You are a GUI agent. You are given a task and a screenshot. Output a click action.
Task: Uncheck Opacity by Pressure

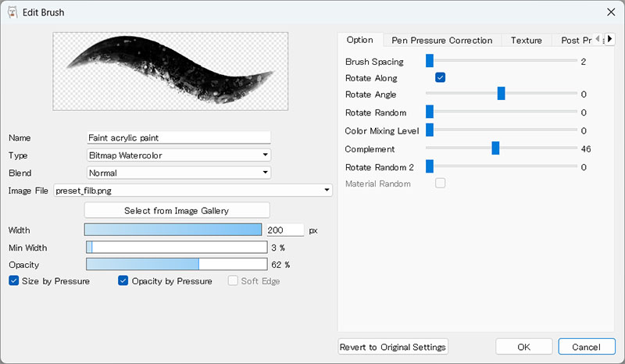(123, 281)
